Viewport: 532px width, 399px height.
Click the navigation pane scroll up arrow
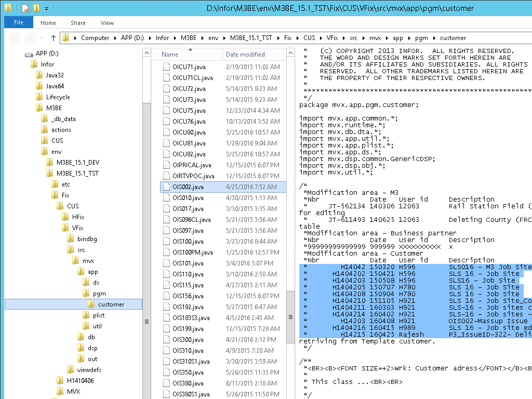(147, 52)
